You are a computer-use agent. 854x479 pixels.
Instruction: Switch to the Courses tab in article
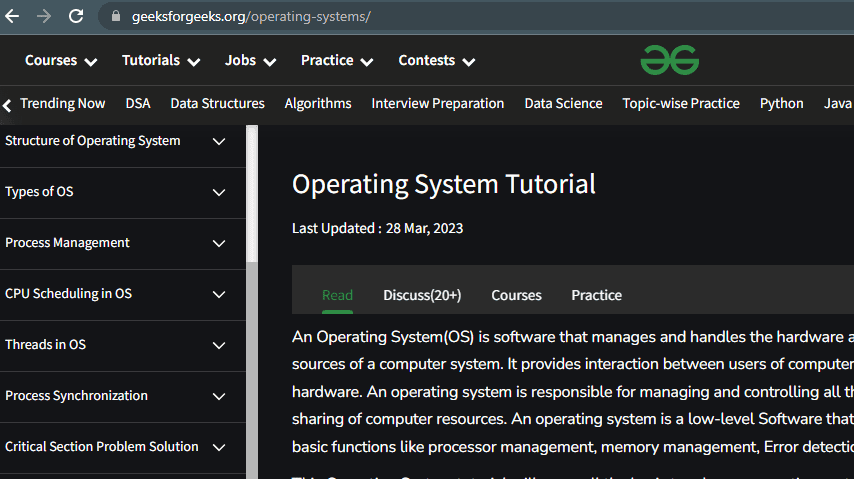click(516, 295)
